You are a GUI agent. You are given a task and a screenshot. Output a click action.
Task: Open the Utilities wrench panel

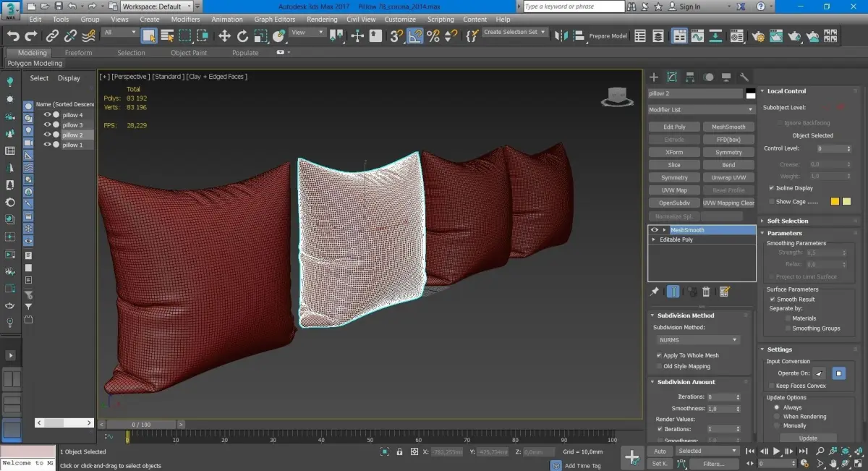[x=744, y=77]
